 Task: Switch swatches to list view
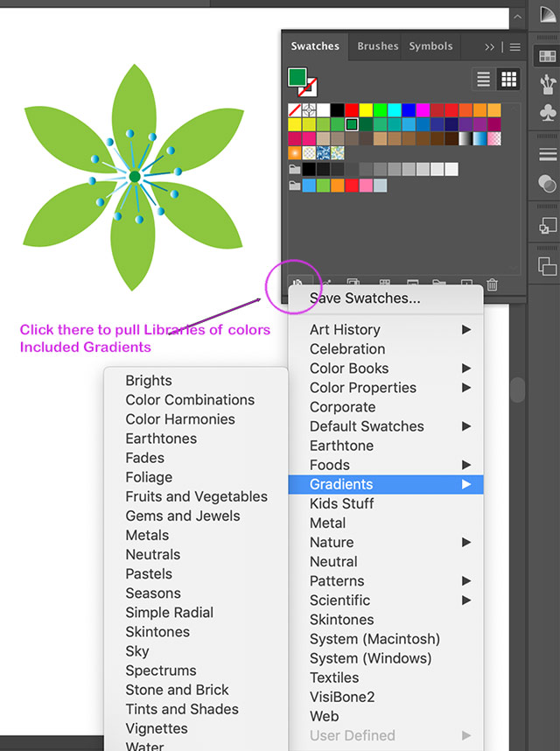tap(484, 80)
